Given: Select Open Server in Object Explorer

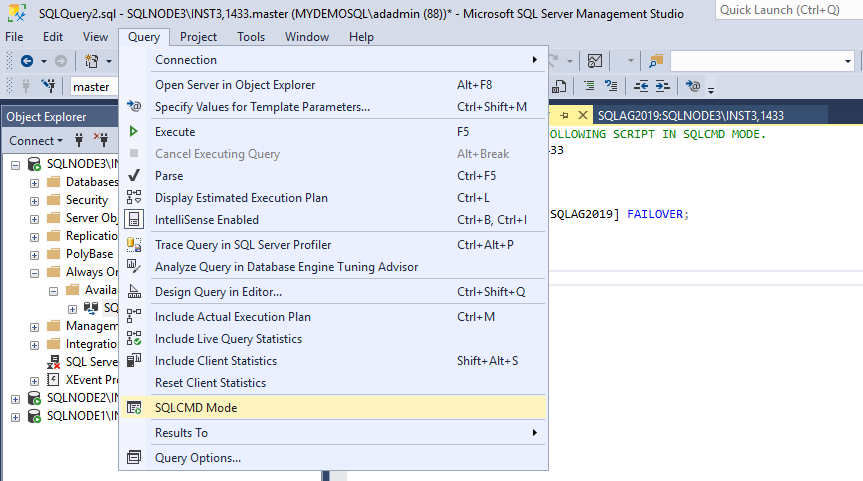Looking at the screenshot, I should pyautogui.click(x=234, y=85).
